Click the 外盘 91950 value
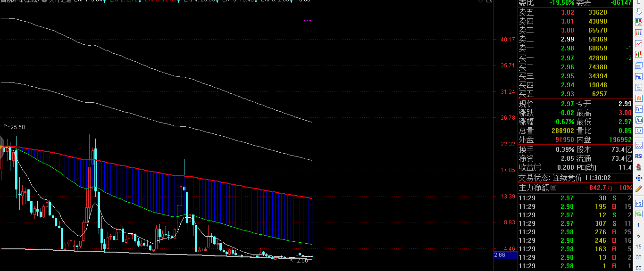The width and height of the screenshot is (644, 271). [x=565, y=140]
